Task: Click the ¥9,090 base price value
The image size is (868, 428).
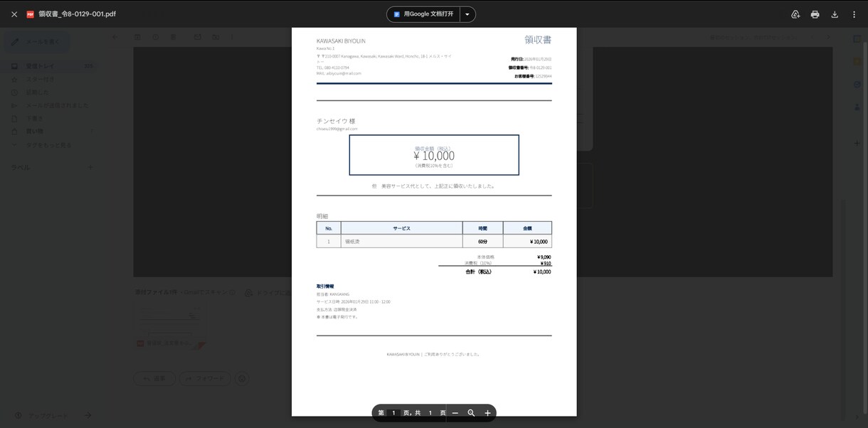Action: pos(544,257)
